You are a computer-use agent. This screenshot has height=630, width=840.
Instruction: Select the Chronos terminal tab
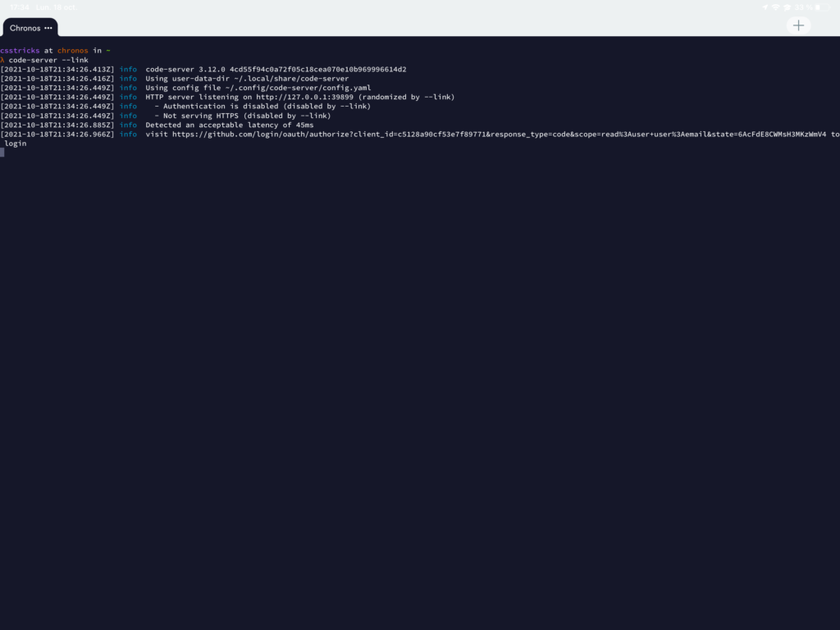30,28
